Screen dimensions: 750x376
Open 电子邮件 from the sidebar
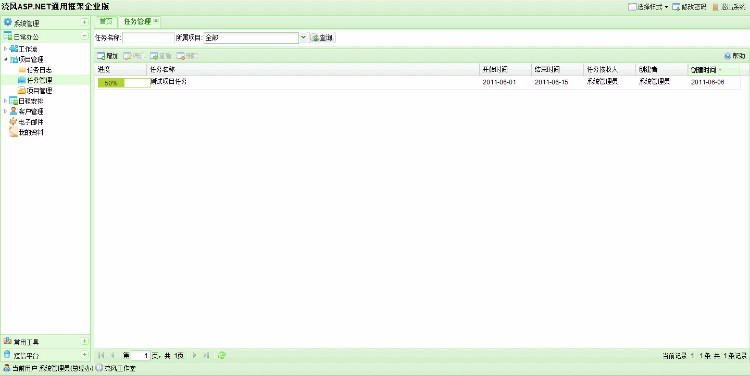pyautogui.click(x=26, y=122)
